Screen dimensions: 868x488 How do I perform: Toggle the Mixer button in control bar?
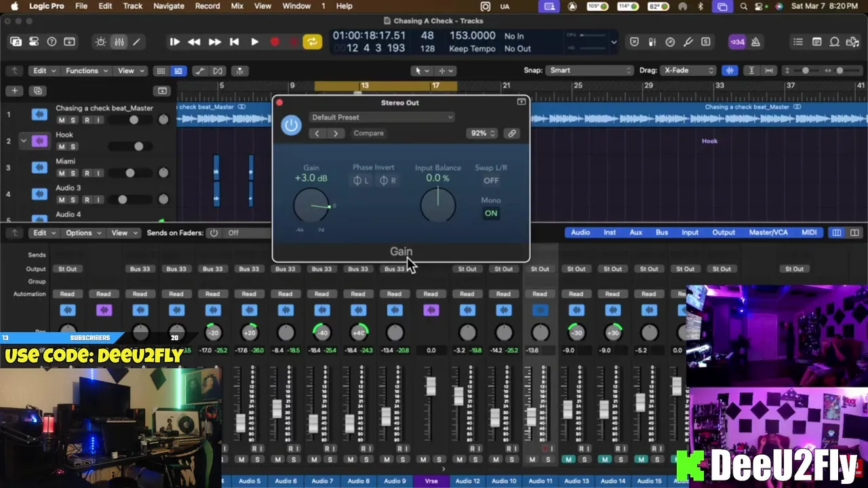tap(119, 42)
